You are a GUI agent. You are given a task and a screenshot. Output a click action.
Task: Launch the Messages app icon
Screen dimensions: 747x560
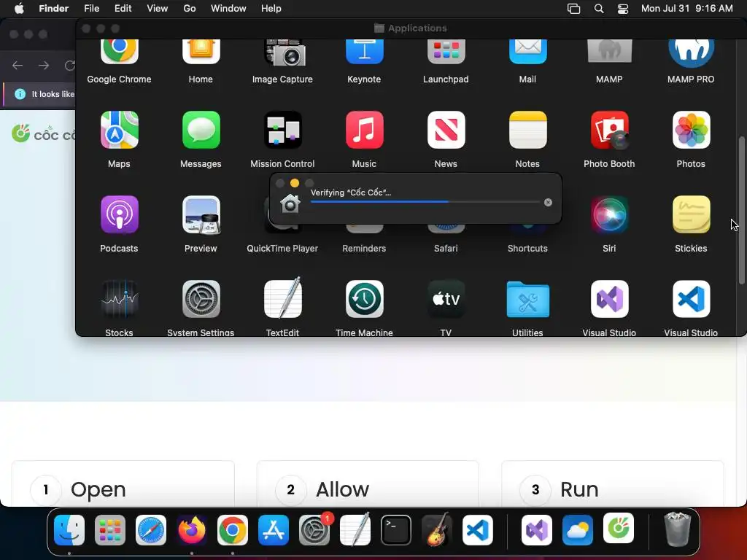point(201,130)
